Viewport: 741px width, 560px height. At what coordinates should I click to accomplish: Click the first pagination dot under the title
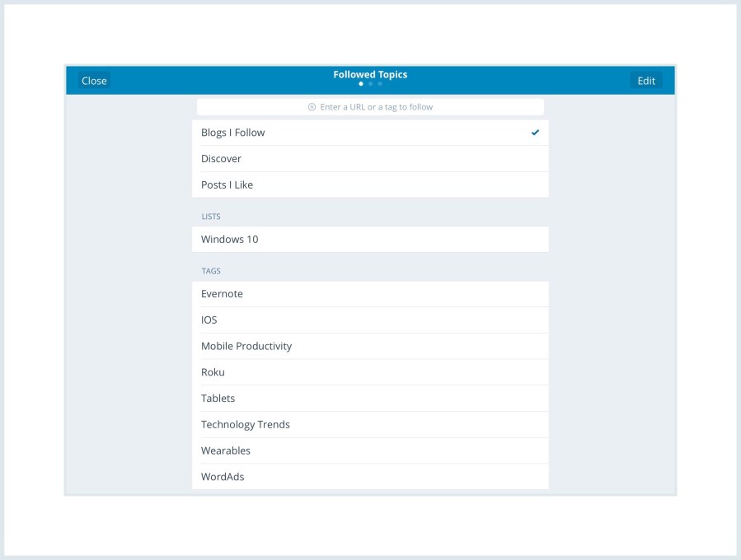pos(361,83)
